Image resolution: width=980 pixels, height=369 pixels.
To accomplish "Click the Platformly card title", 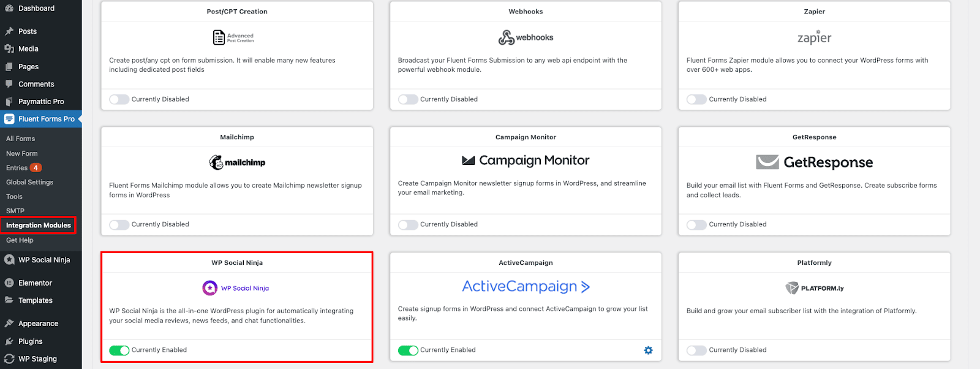I will tap(814, 263).
